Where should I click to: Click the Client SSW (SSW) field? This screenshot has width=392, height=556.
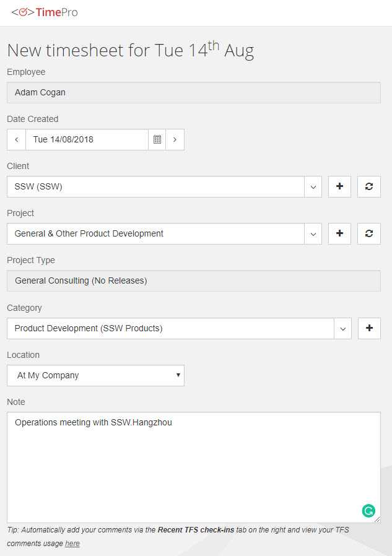[155, 186]
